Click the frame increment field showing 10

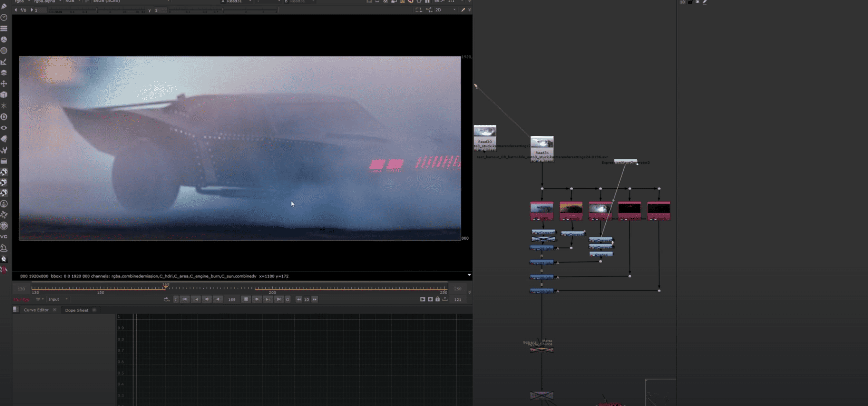(x=306, y=299)
